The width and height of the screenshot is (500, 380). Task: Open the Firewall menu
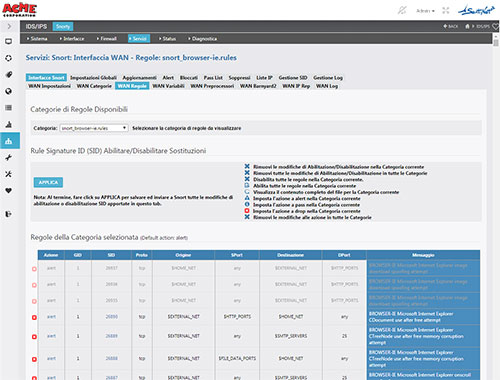click(x=107, y=39)
